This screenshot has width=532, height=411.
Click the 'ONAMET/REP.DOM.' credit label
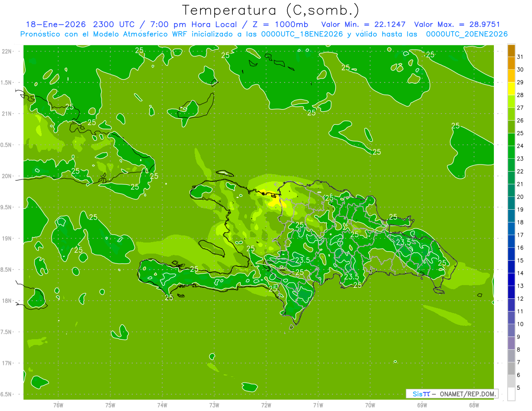pos(468,394)
